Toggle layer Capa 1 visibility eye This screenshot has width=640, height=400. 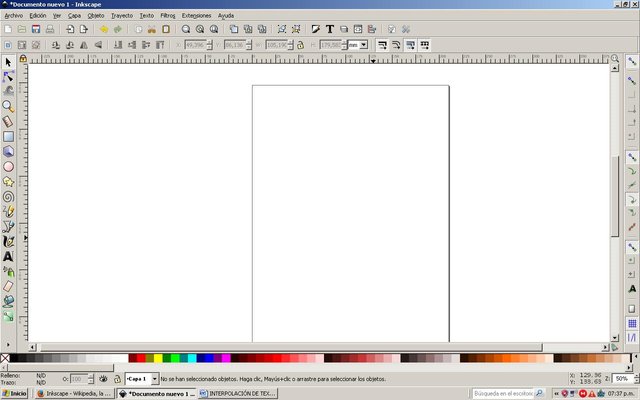[x=103, y=379]
